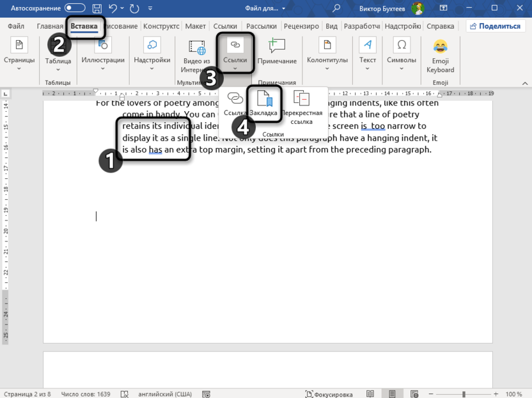Open the search magnifier icon
The image size is (532, 398).
click(x=336, y=8)
